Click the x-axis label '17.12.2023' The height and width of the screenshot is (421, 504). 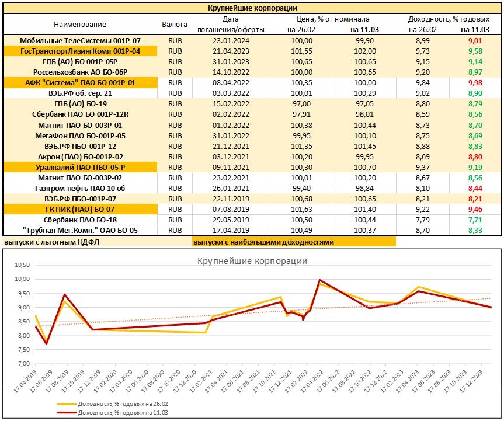[x=471, y=381]
